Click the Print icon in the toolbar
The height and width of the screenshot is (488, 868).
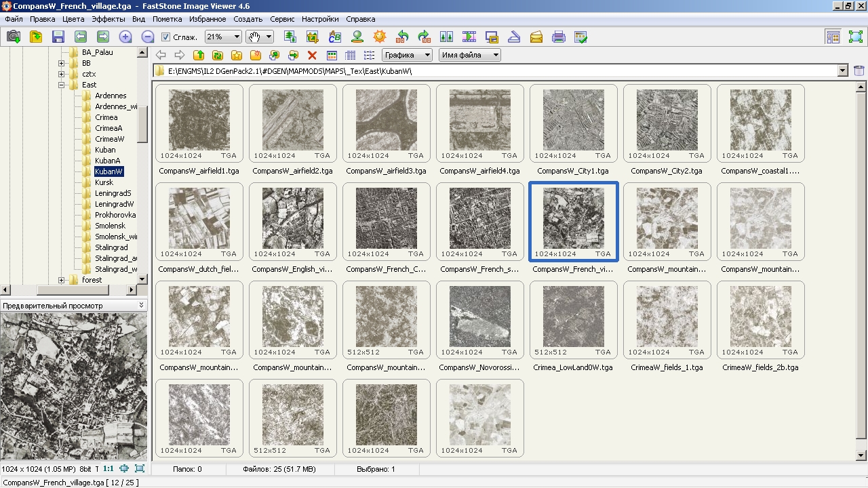click(x=559, y=37)
